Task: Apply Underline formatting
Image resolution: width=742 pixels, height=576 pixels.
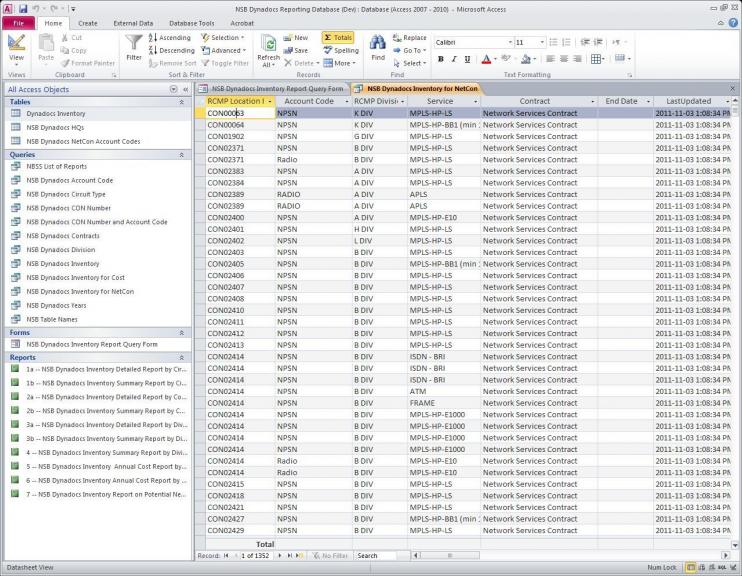Action: [467, 59]
